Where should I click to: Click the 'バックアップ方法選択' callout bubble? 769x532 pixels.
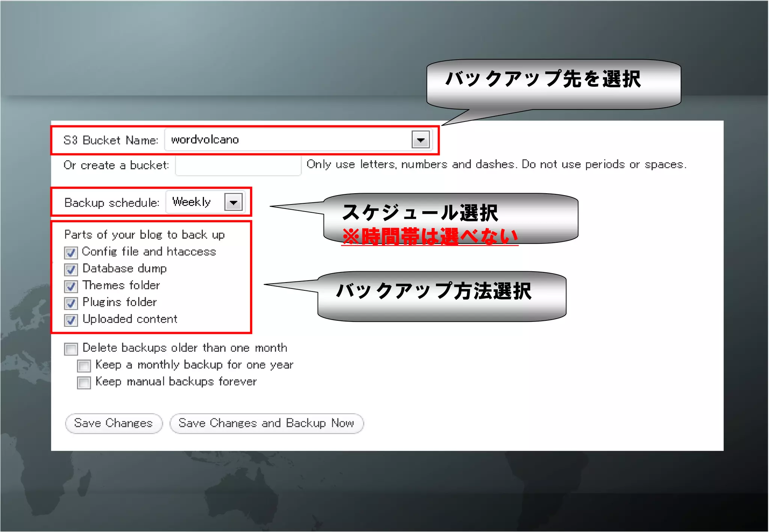coord(442,296)
